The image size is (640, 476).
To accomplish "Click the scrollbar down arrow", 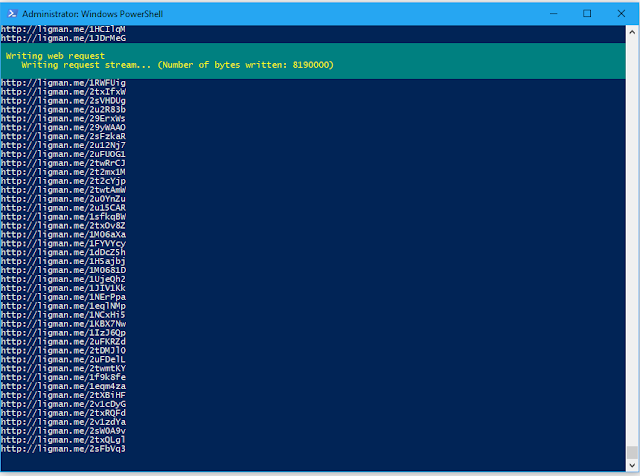I will pyautogui.click(x=632, y=465).
